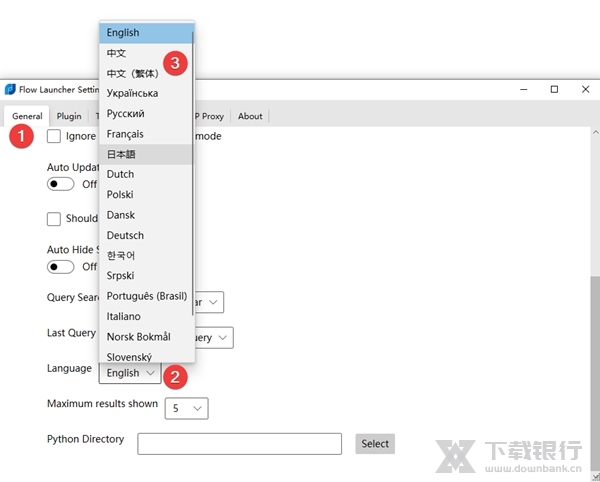Click the Flow Launcher app icon in title bar
The image size is (600, 482).
point(10,90)
